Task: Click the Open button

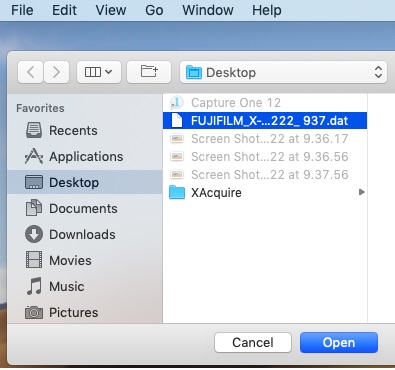Action: (339, 343)
